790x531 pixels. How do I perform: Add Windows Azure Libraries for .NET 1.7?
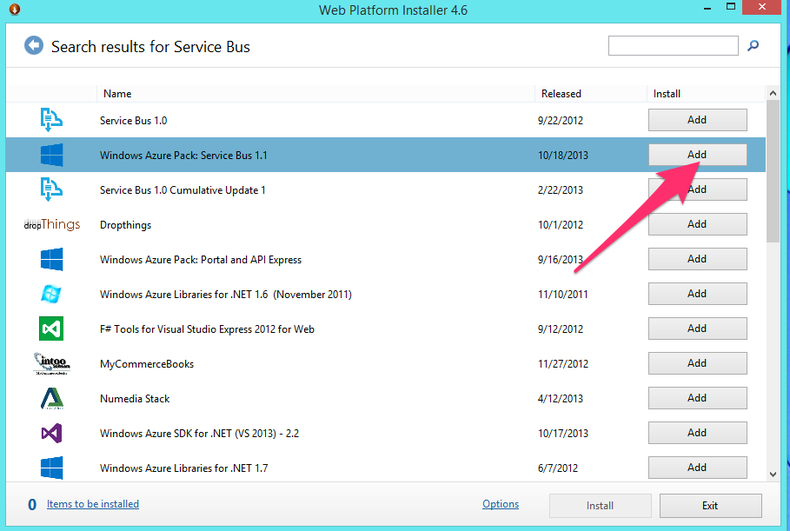(697, 468)
